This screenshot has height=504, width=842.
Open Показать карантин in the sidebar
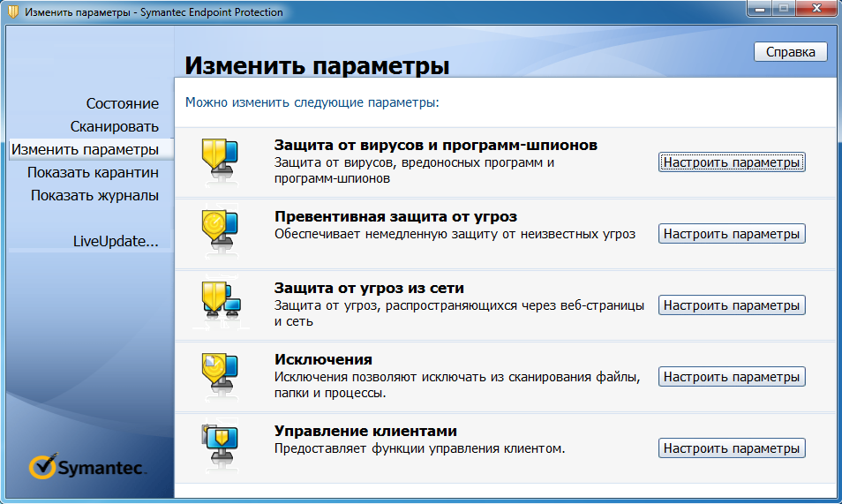point(93,172)
